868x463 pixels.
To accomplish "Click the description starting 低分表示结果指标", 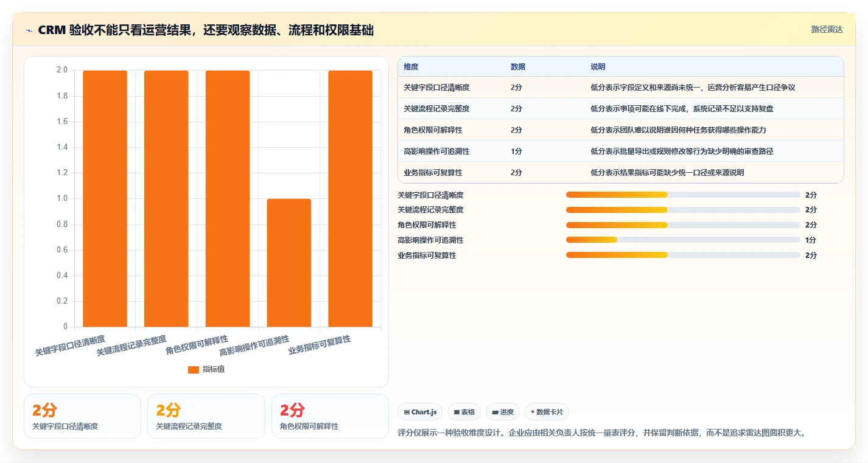I will pyautogui.click(x=667, y=173).
